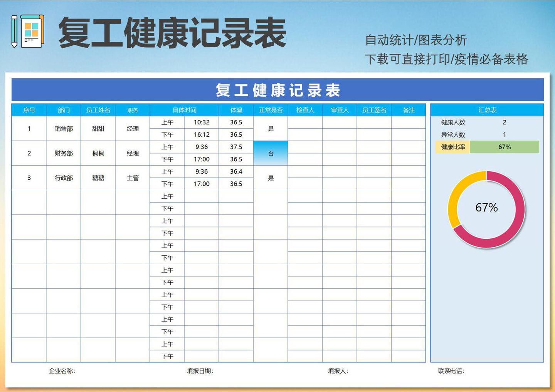Open the 部门 cell for 销售部

click(63, 128)
